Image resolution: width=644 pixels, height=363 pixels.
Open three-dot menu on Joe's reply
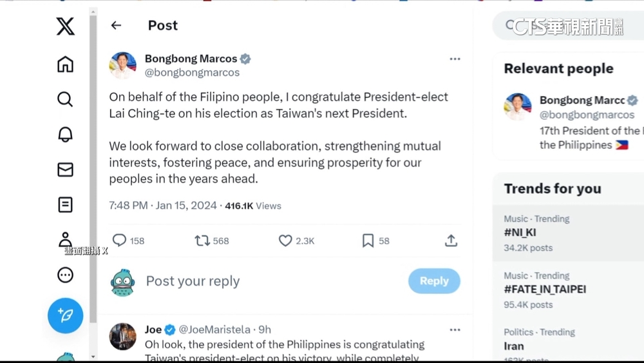455,329
